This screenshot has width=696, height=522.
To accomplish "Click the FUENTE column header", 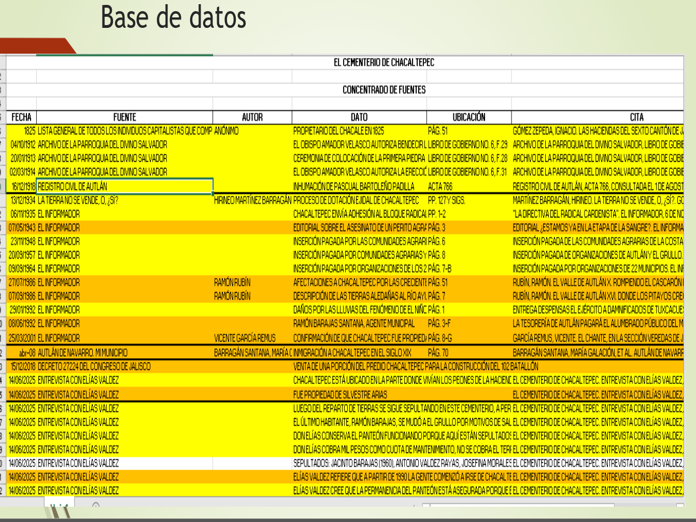I will [124, 117].
